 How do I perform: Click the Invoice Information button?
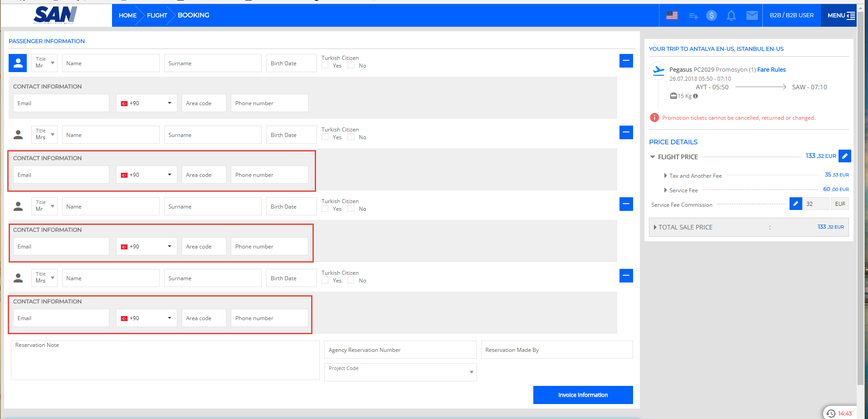point(583,395)
